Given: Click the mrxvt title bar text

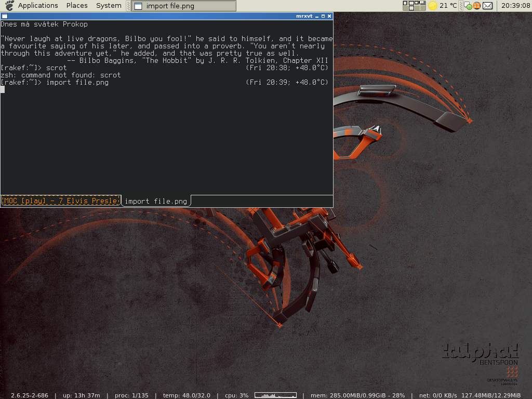Looking at the screenshot, I should [x=304, y=16].
